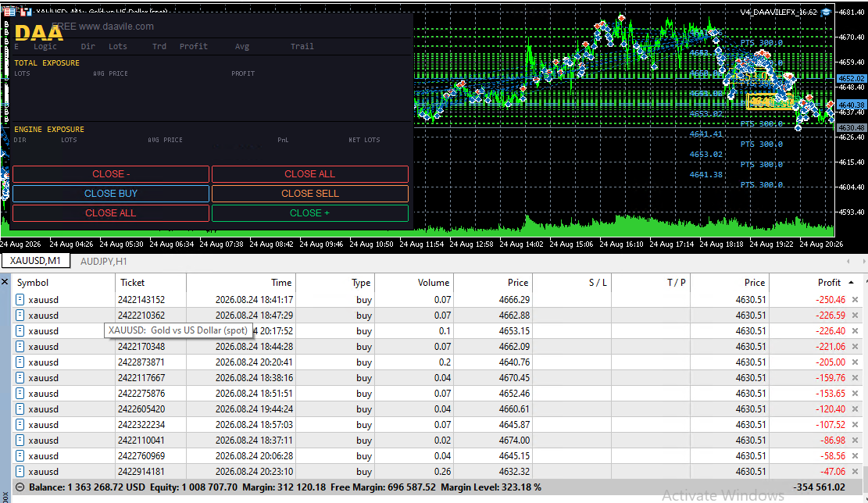Image resolution: width=868 pixels, height=503 pixels.
Task: Click the 4652.02 price label on scale
Action: pyautogui.click(x=852, y=79)
